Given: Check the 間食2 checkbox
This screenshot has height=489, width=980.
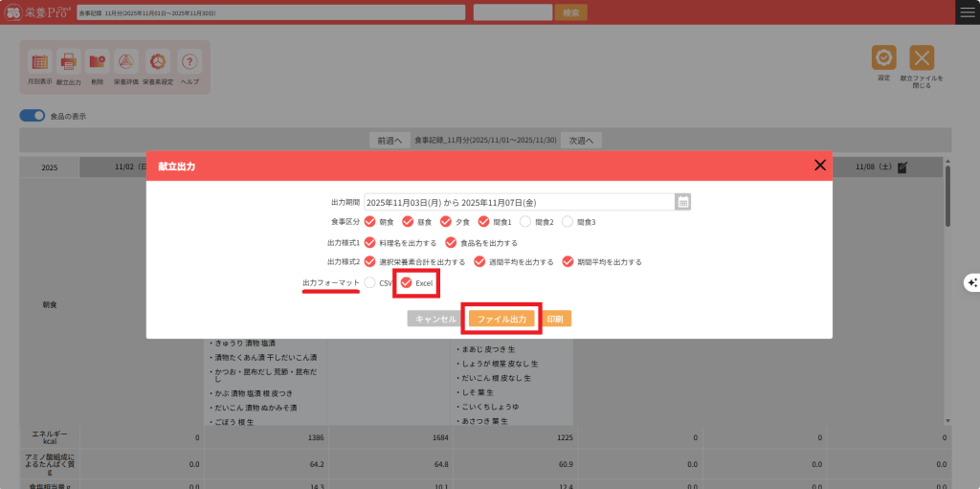Looking at the screenshot, I should (525, 221).
